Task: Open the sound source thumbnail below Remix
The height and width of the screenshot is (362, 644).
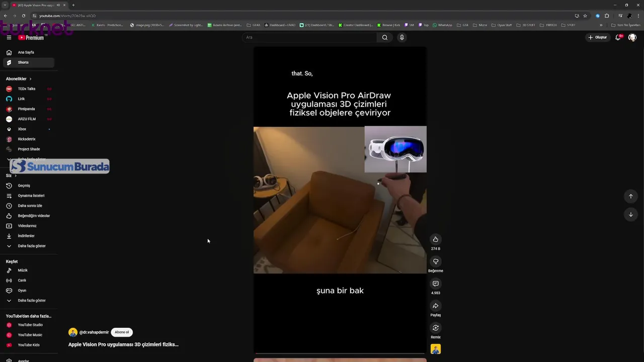Action: click(x=436, y=349)
